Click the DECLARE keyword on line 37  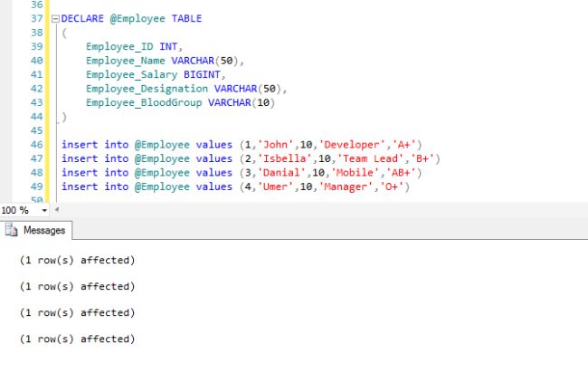82,18
